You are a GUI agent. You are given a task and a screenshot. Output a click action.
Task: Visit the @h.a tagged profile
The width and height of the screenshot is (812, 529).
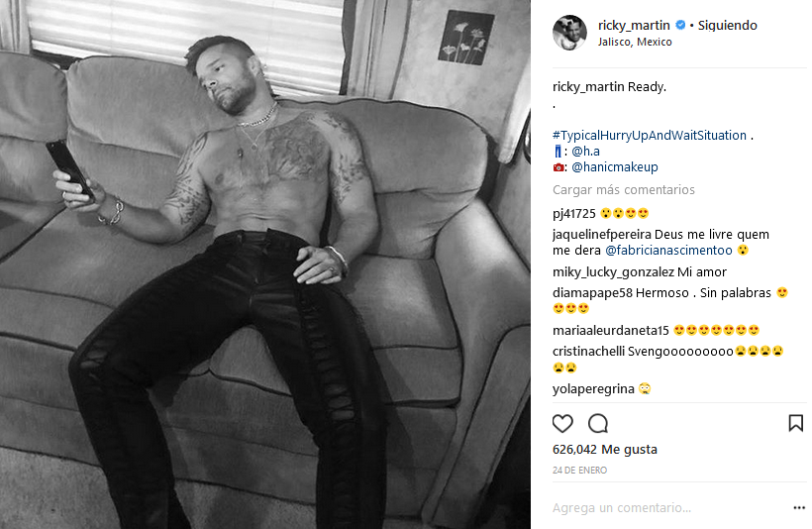[x=585, y=152]
